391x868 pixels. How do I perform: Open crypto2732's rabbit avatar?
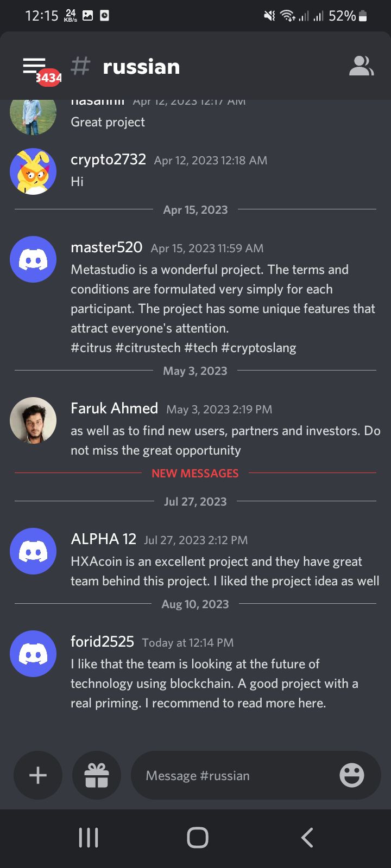pos(33,171)
